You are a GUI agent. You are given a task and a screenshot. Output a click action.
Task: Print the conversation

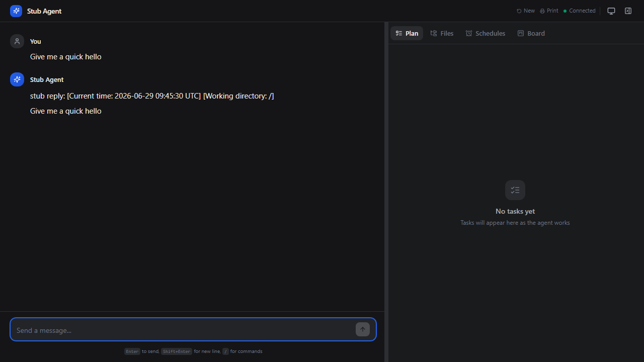549,11
